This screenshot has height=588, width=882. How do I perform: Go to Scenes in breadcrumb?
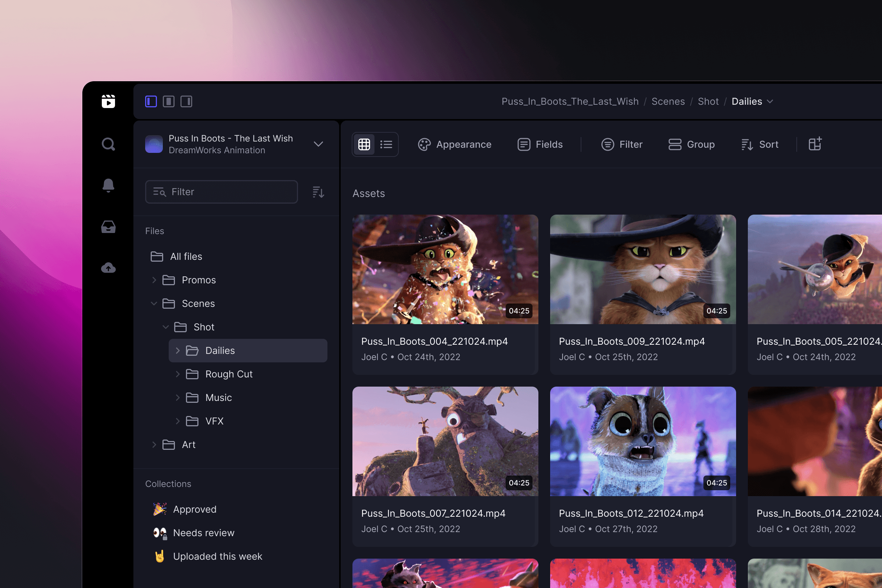pos(668,102)
